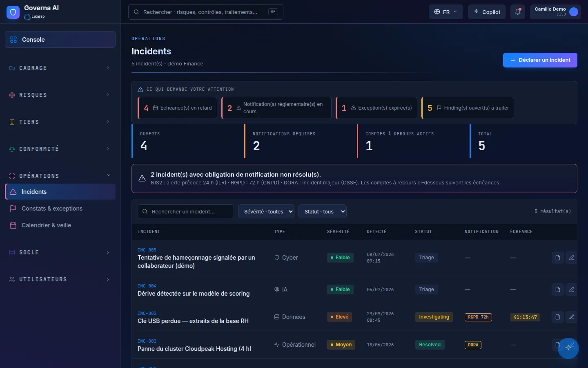The width and height of the screenshot is (588, 368).
Task: Expand the SOCLE sidebar section
Action: (x=60, y=252)
